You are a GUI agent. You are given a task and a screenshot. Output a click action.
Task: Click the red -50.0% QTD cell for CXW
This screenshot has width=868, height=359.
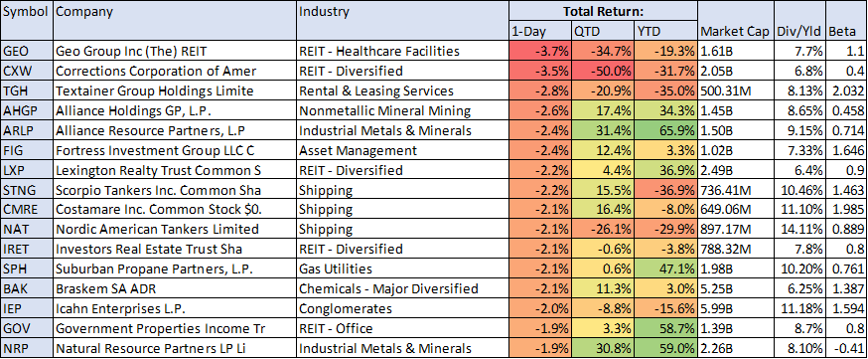(603, 71)
